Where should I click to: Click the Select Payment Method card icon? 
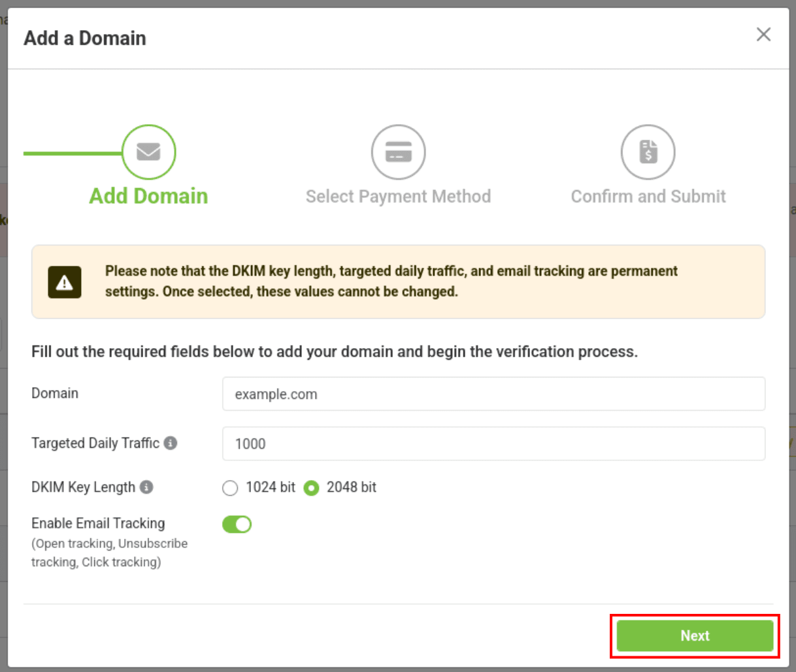coord(399,152)
